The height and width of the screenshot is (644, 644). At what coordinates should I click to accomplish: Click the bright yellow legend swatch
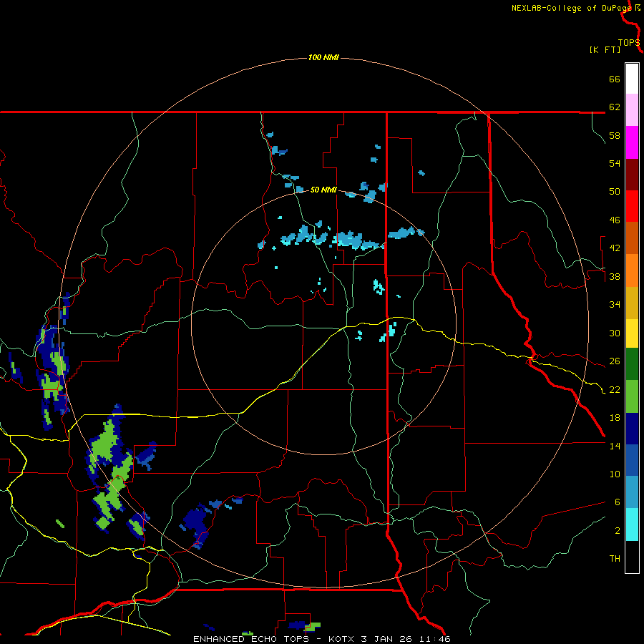click(x=632, y=333)
